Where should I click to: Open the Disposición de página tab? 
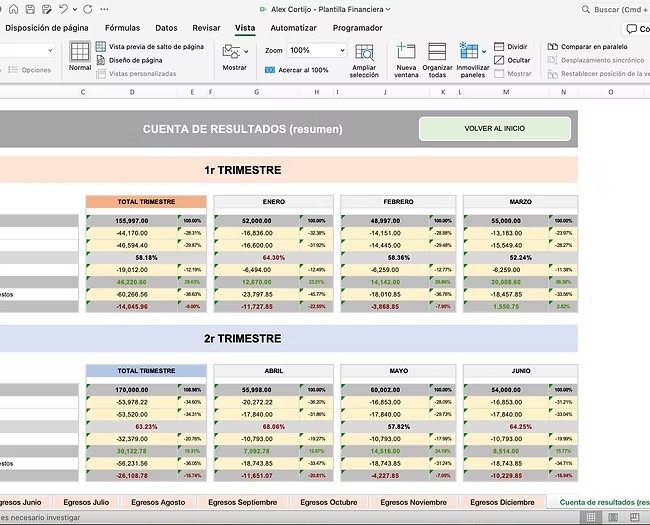46,28
